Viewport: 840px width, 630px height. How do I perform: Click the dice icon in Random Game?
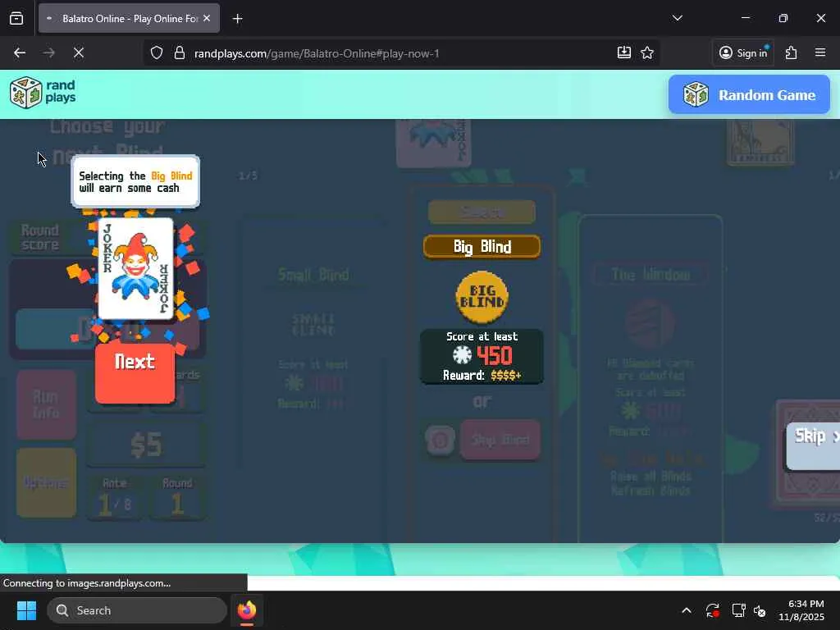(x=696, y=95)
